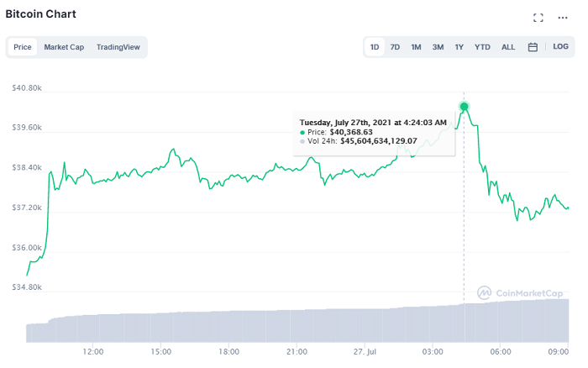
Task: Choose the 1M time range
Action: 416,47
